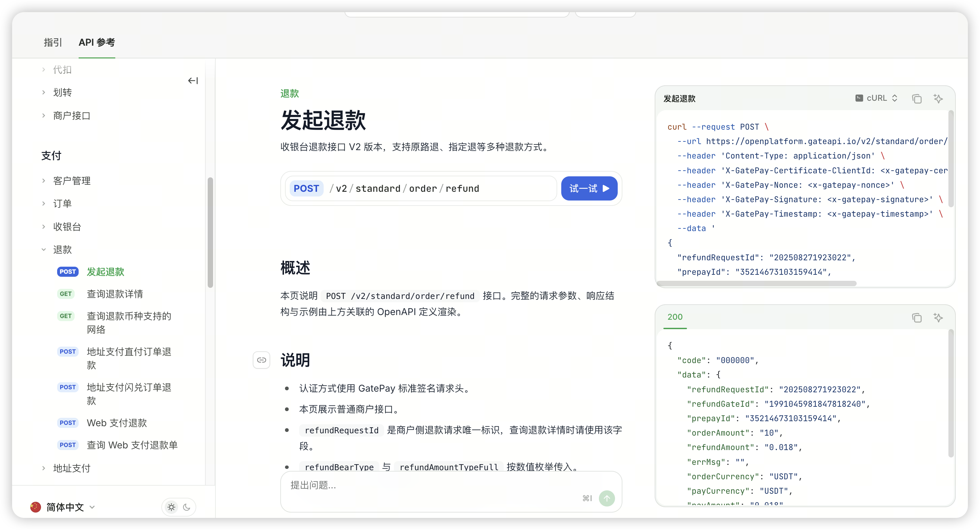Click the refundRequestId inline code term

click(341, 430)
